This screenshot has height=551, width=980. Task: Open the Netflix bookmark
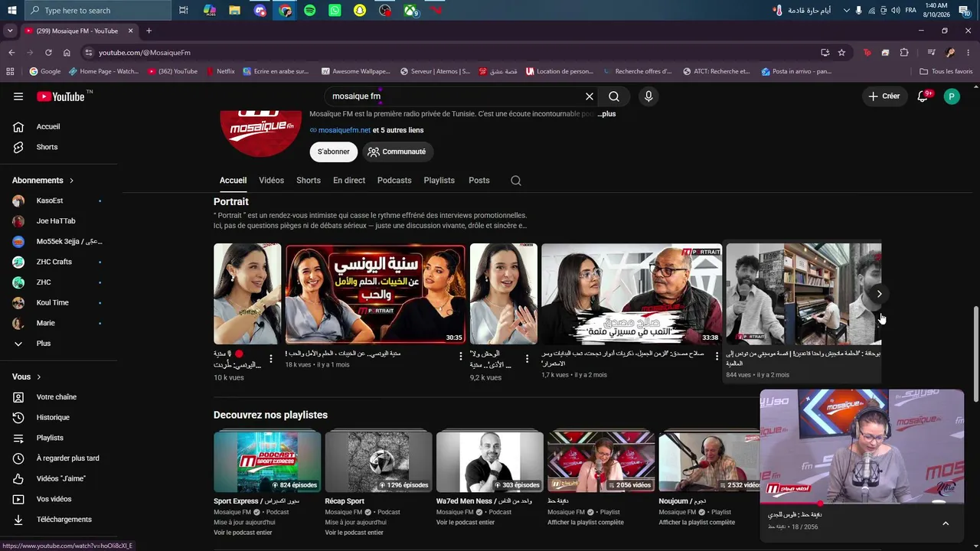click(220, 71)
